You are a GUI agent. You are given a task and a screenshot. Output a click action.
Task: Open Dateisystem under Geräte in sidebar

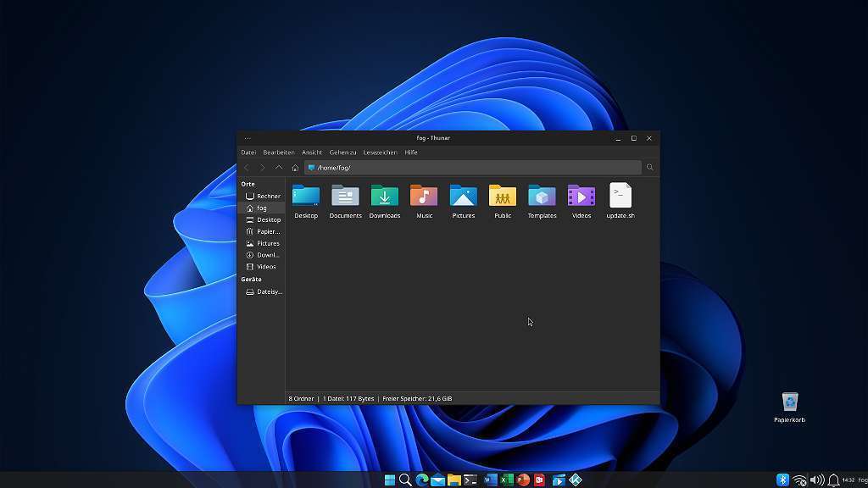tap(268, 291)
